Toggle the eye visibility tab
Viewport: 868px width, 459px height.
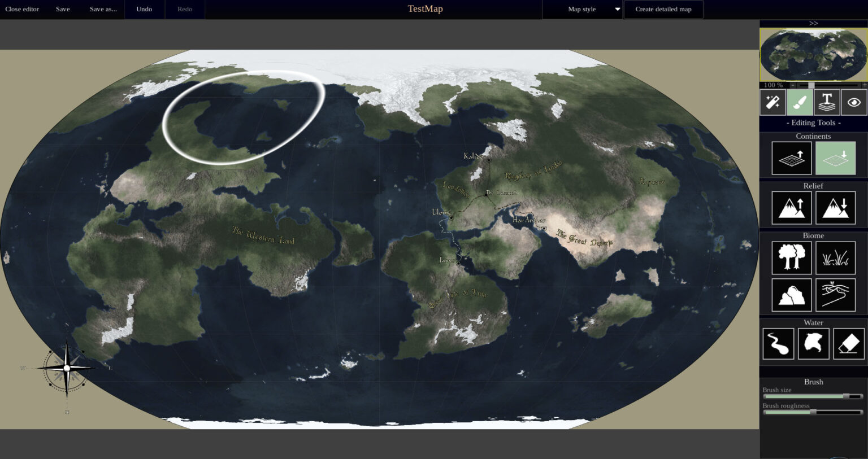tap(854, 103)
